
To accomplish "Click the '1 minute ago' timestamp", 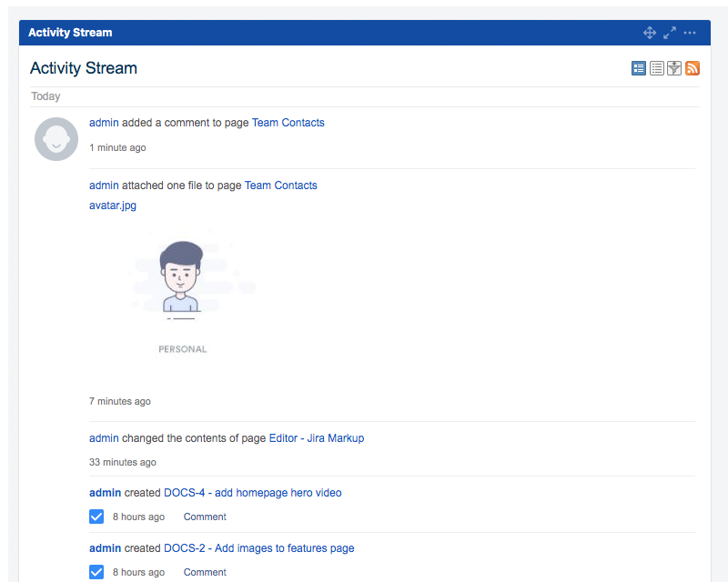I will (117, 147).
